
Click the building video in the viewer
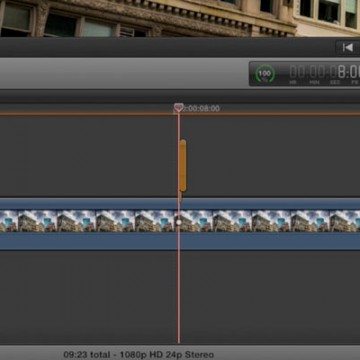(x=180, y=17)
